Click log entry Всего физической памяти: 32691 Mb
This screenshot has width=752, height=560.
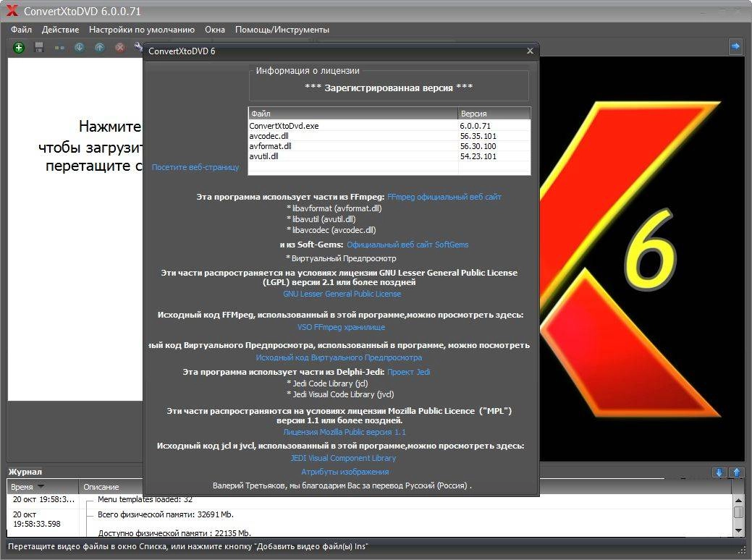(x=166, y=514)
